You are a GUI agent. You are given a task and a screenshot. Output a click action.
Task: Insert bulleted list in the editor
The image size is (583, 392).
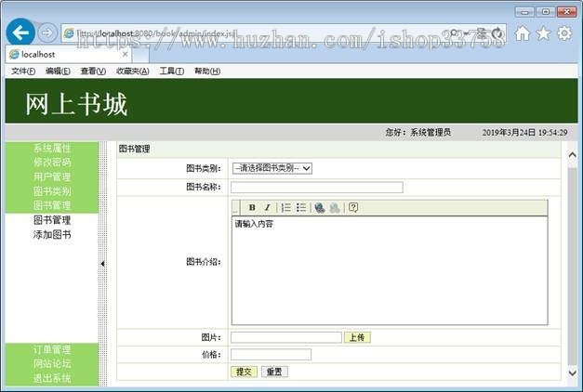tap(300, 208)
